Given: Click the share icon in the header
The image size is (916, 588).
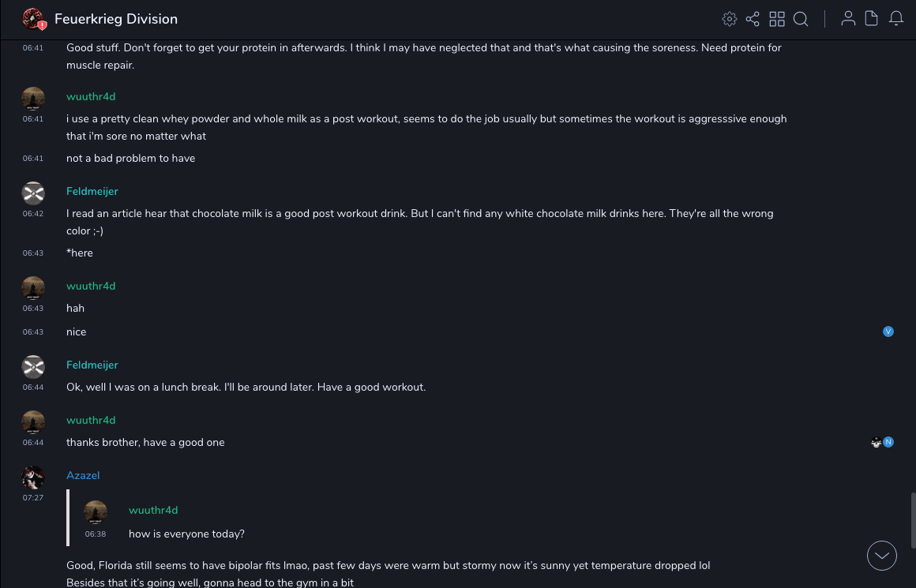Looking at the screenshot, I should [x=753, y=19].
